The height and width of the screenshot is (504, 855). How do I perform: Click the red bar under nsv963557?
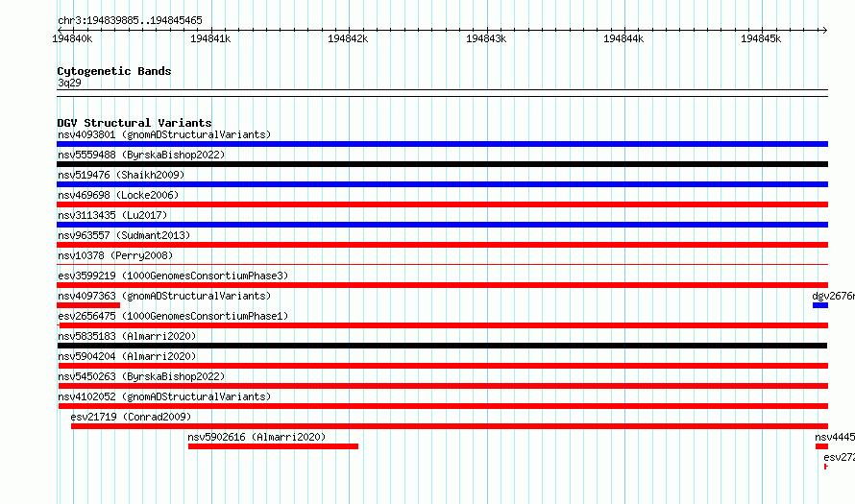[x=442, y=245]
